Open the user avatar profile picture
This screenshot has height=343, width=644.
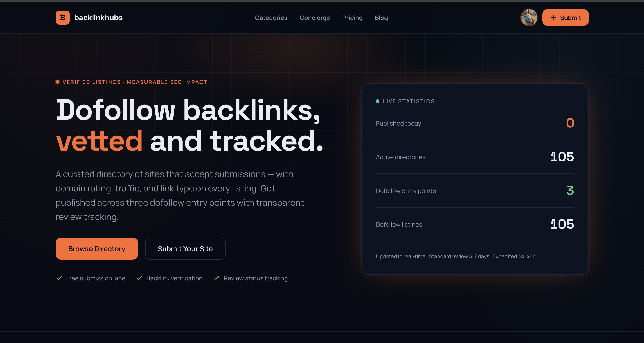529,18
